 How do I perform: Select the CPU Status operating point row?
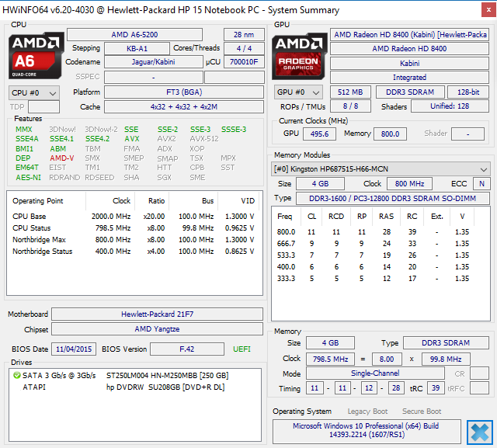pyautogui.click(x=134, y=228)
